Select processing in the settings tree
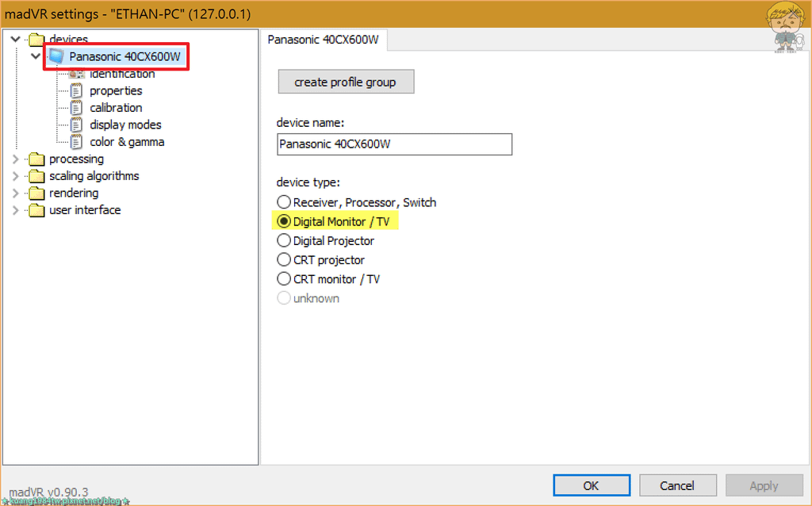812x506 pixels. tap(77, 159)
